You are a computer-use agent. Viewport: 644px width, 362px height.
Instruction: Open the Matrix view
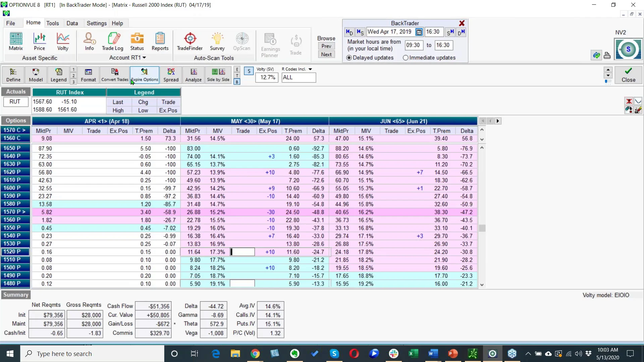16,42
